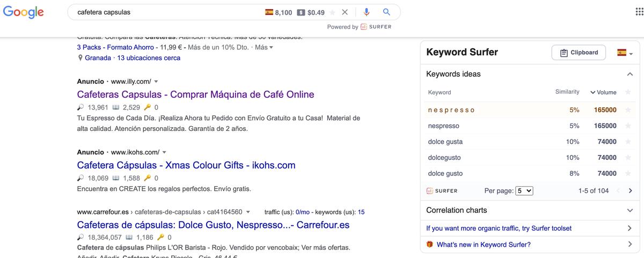Change the Per page dropdown value
Screen dimensions: 644x258
(524, 191)
